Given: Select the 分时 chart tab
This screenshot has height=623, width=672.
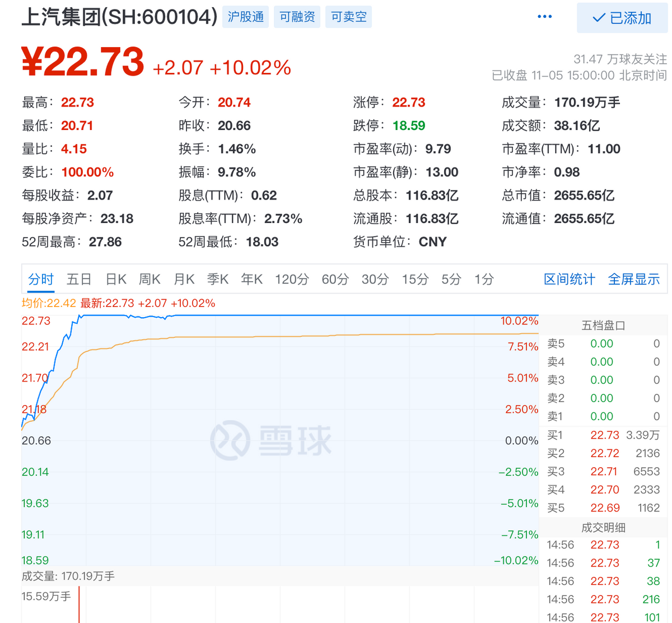Looking at the screenshot, I should click(x=41, y=279).
